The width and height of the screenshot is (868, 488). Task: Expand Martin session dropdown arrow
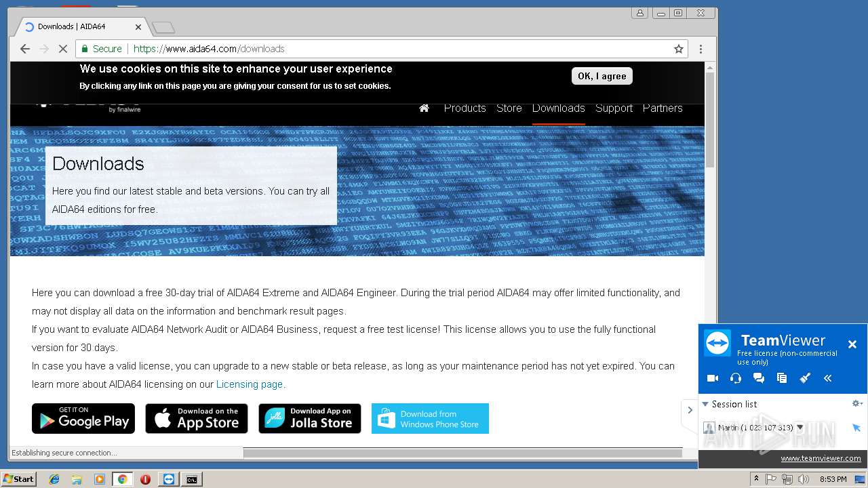[800, 428]
